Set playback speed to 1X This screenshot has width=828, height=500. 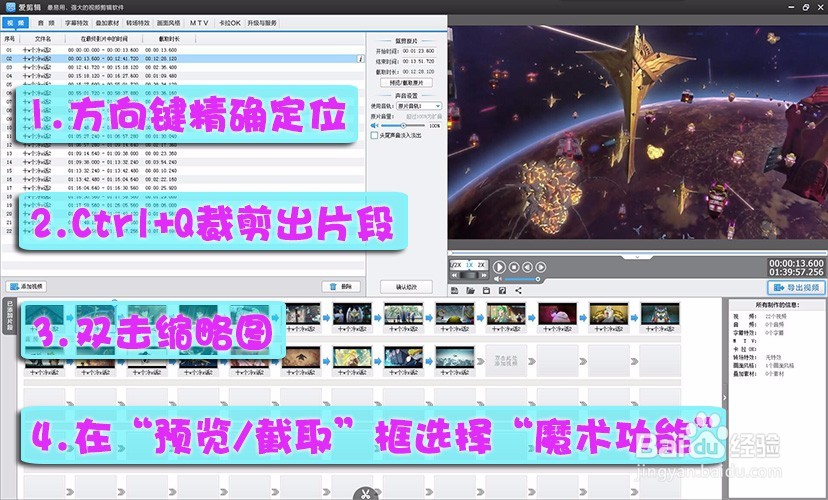(x=469, y=265)
